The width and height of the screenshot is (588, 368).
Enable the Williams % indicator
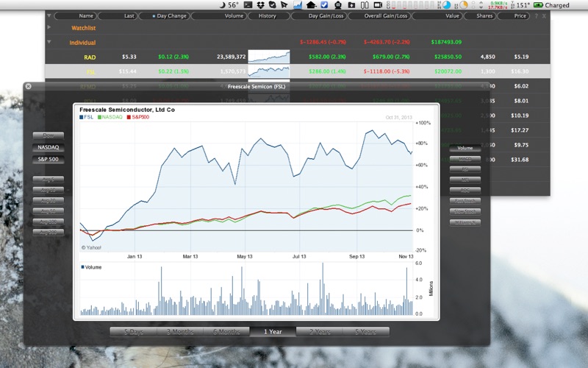coord(465,222)
